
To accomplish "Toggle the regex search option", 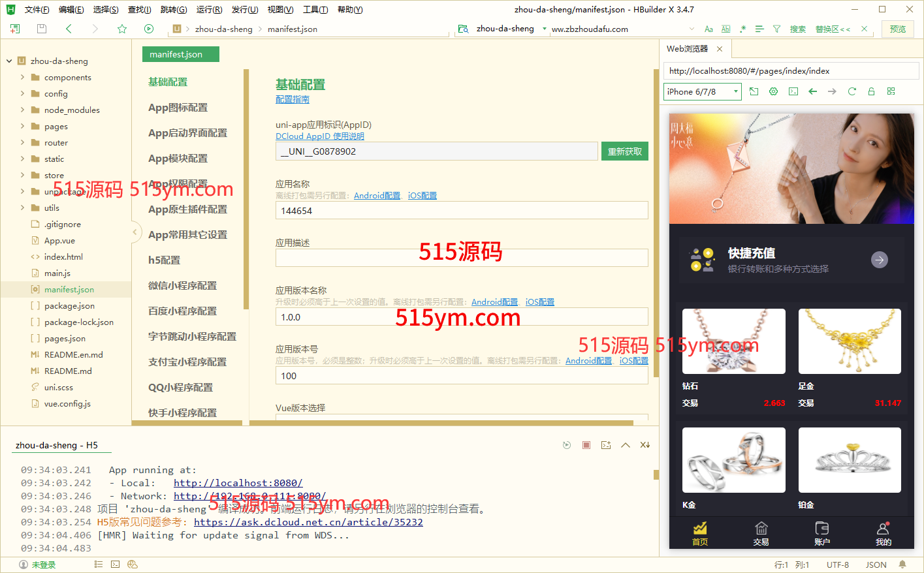I will click(x=742, y=29).
